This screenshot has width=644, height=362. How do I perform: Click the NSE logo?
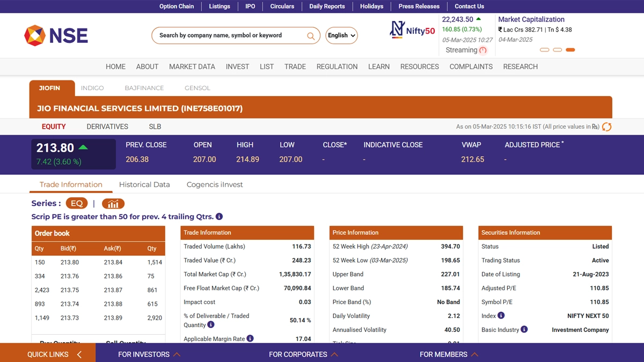click(56, 35)
